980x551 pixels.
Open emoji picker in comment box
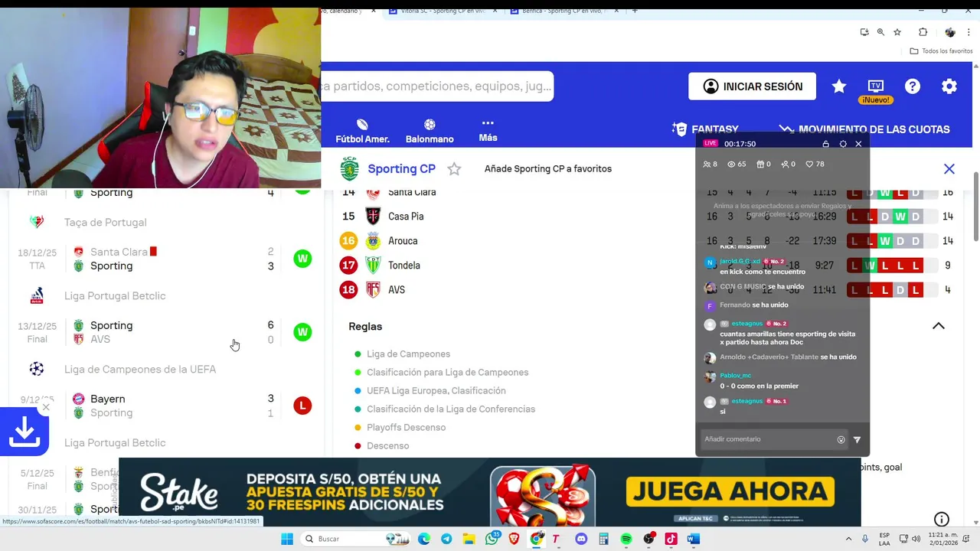[x=841, y=440]
